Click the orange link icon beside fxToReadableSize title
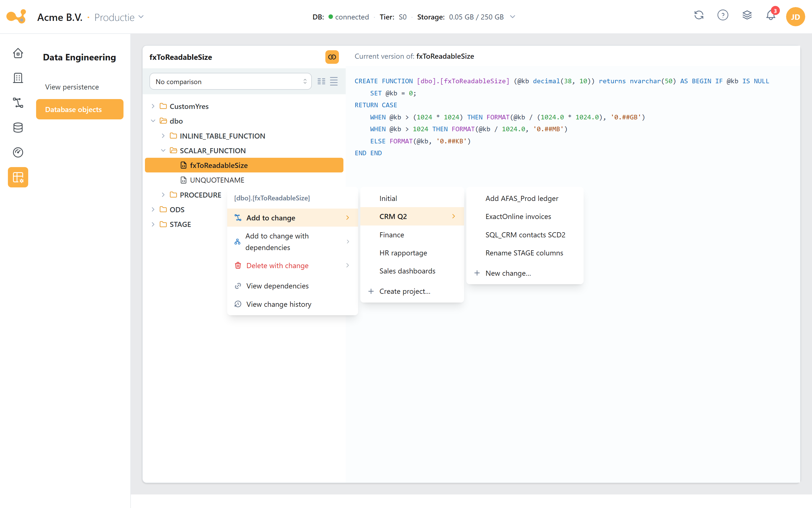Viewport: 812px width, 508px height. pos(332,57)
